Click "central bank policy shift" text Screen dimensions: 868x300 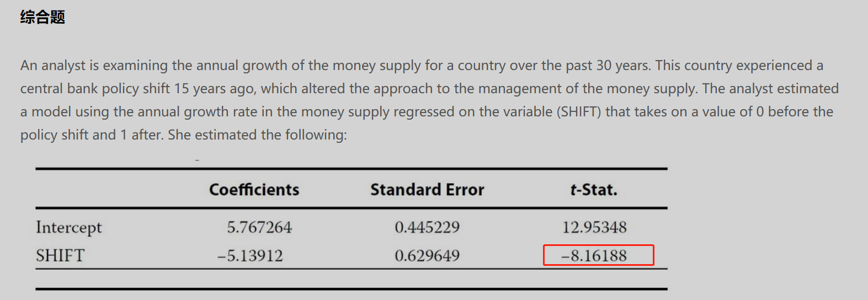click(x=95, y=89)
